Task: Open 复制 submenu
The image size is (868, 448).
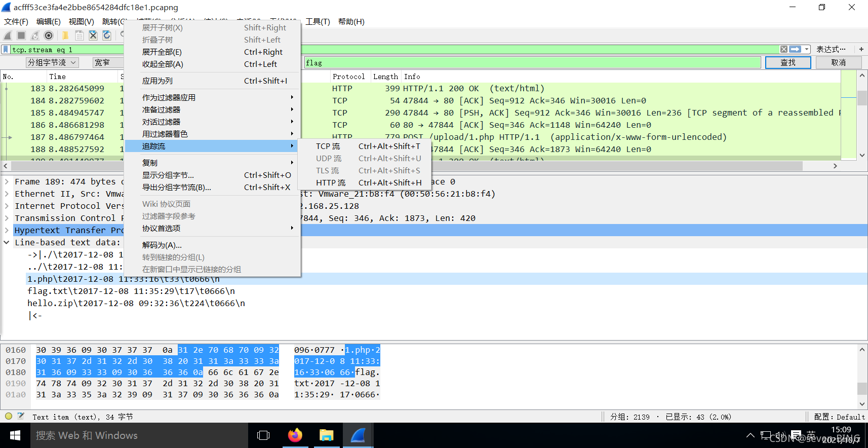Action: (x=213, y=163)
